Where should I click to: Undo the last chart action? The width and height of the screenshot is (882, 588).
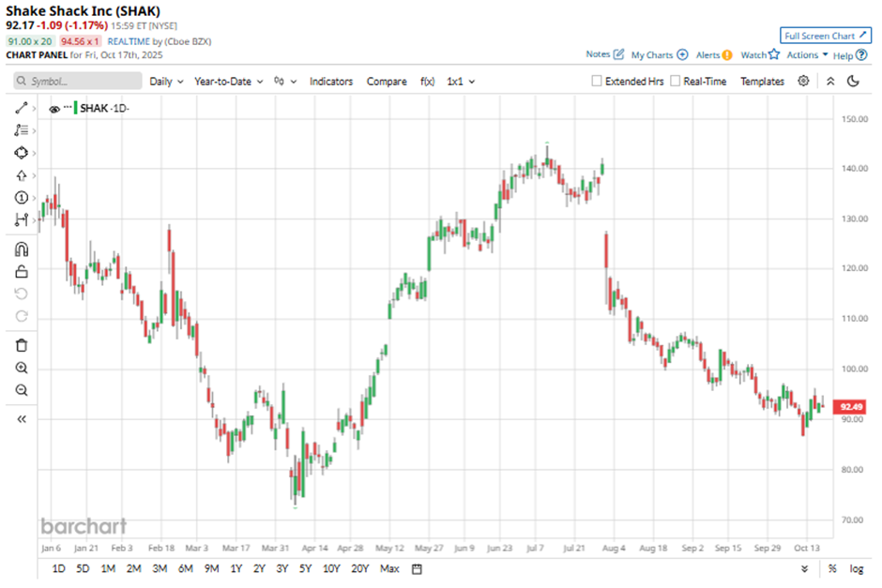coord(22,294)
